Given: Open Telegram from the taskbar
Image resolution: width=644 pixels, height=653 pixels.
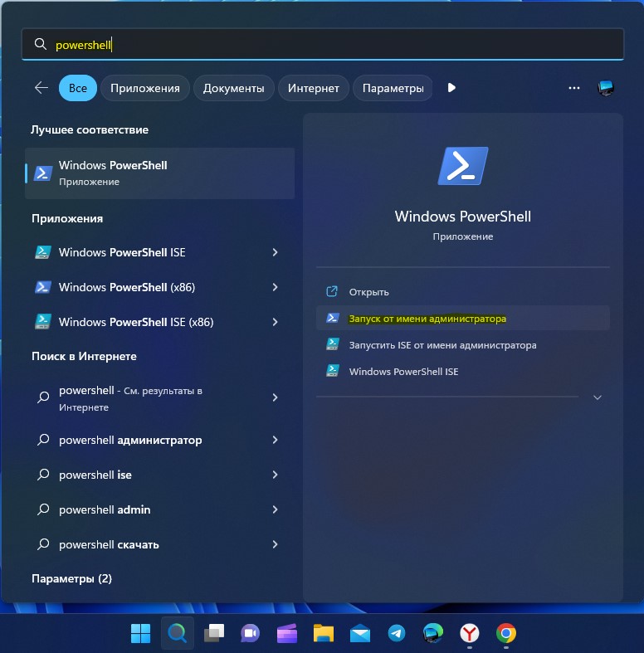Looking at the screenshot, I should (x=397, y=633).
